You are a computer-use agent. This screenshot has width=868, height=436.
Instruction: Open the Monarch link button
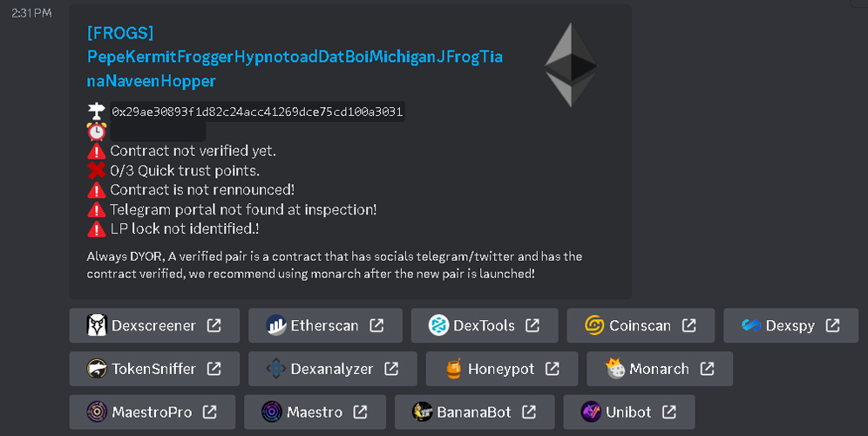click(x=659, y=369)
